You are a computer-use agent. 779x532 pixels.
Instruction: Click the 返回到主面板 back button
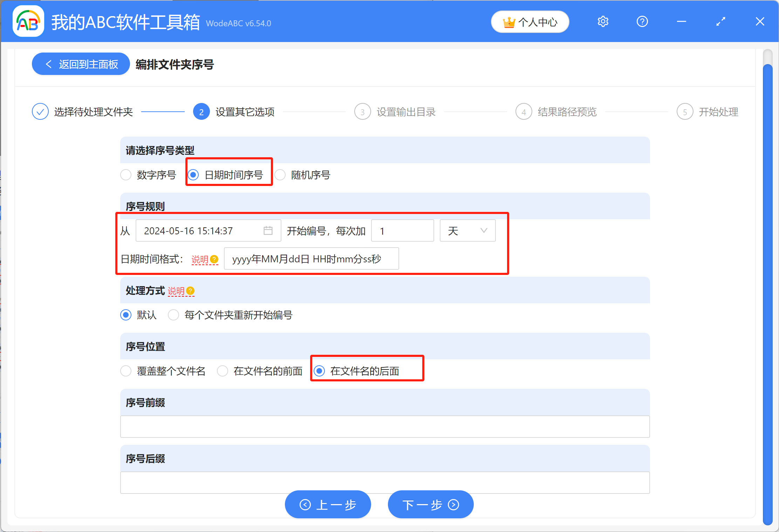click(x=80, y=64)
